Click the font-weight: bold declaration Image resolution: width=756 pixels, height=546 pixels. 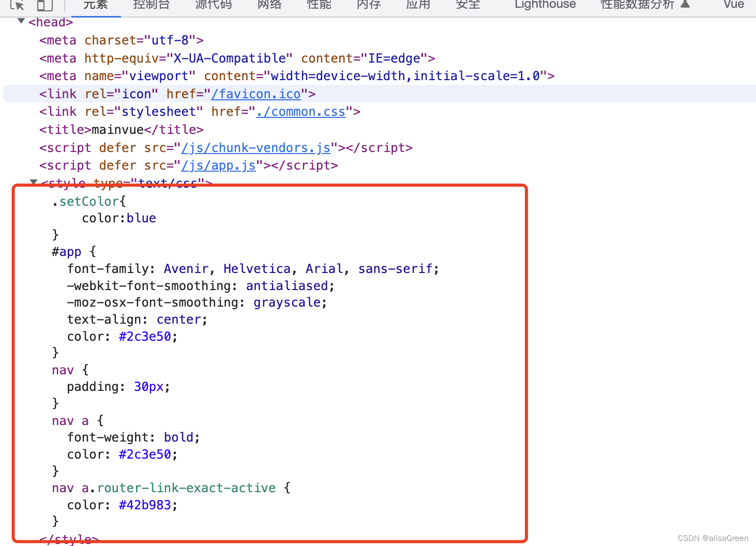tap(133, 437)
